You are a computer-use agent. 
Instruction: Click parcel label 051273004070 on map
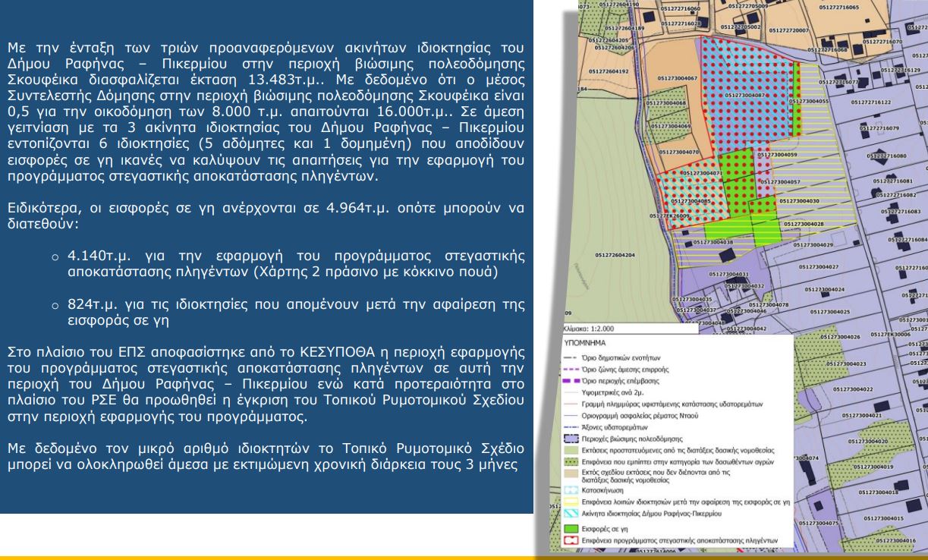click(679, 153)
